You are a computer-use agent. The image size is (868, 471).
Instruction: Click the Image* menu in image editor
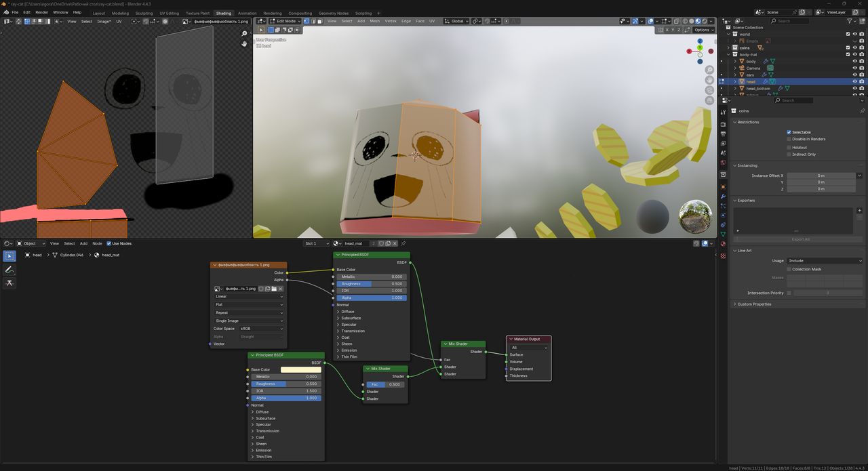104,21
